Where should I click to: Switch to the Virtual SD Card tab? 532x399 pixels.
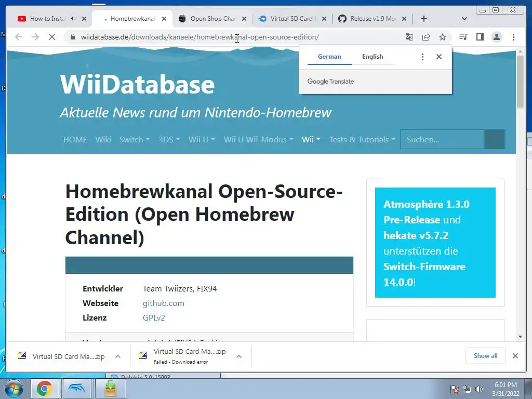coord(292,19)
